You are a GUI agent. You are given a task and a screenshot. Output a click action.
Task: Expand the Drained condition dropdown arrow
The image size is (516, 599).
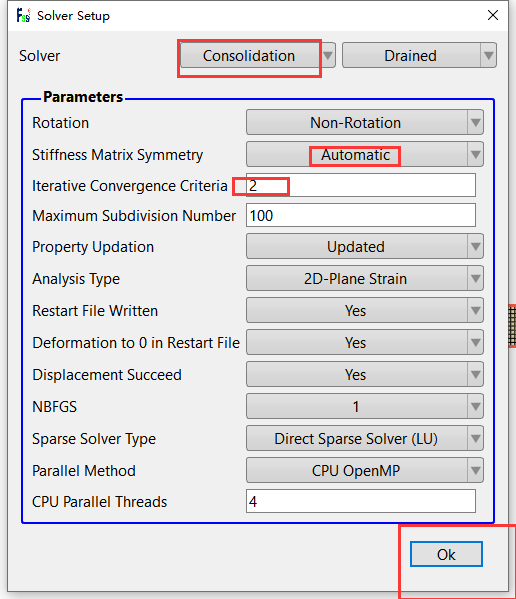[489, 55]
